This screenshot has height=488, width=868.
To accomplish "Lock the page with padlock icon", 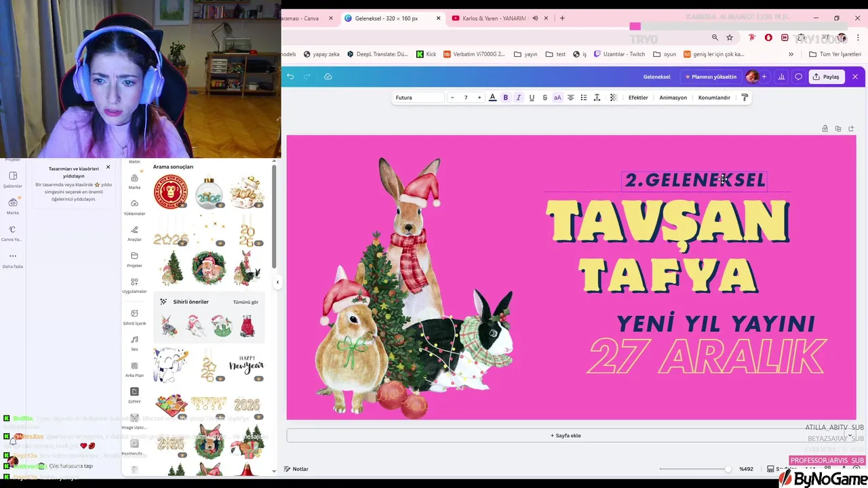I will [825, 129].
